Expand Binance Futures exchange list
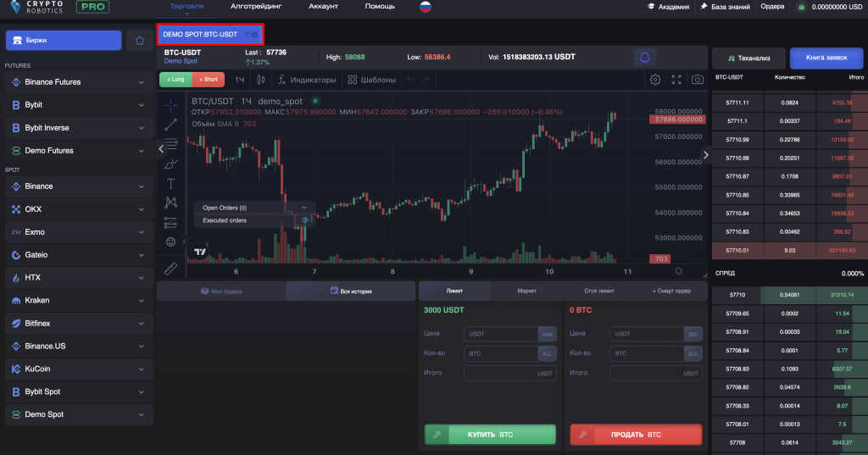The width and height of the screenshot is (868, 455). (x=142, y=82)
